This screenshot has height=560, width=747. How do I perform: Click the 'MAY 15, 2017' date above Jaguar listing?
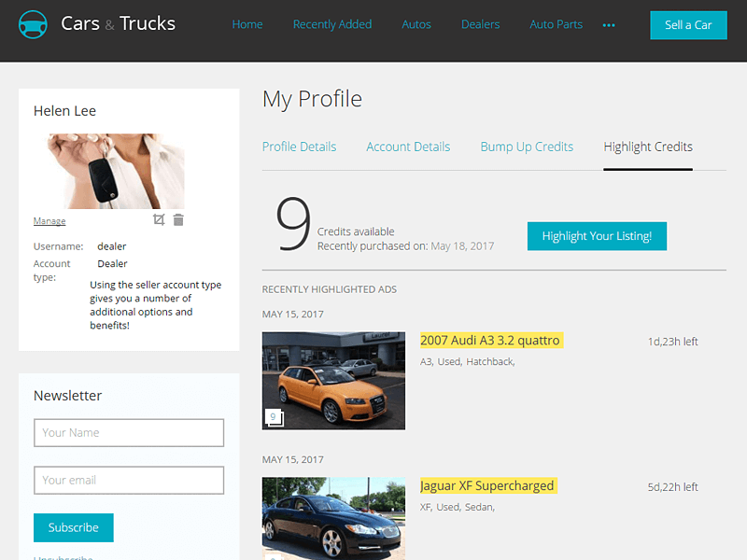click(292, 459)
